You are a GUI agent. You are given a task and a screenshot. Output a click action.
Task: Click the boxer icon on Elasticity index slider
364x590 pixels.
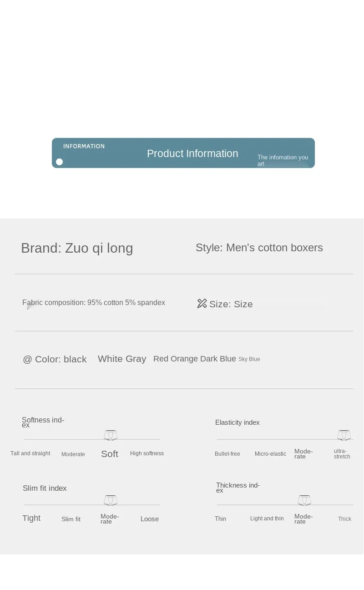tap(344, 435)
